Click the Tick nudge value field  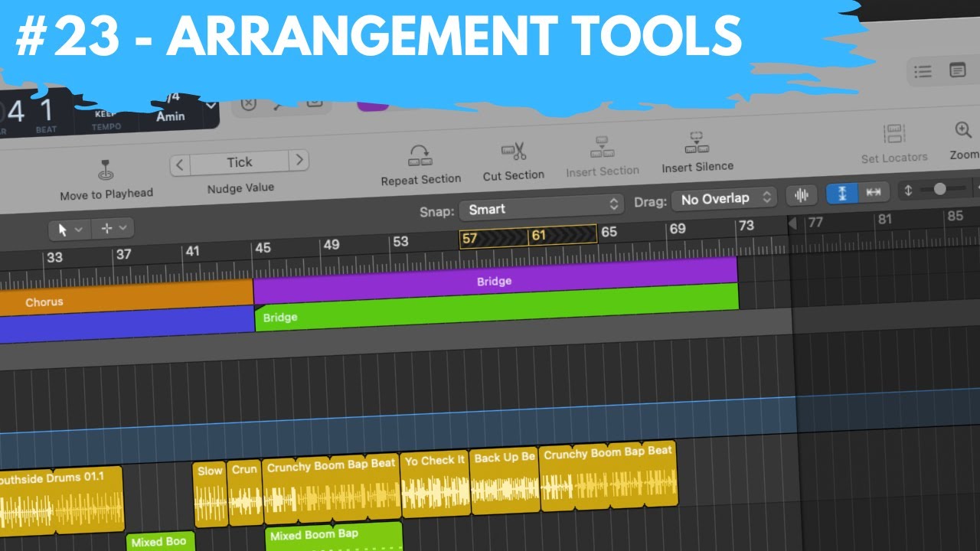pos(240,162)
